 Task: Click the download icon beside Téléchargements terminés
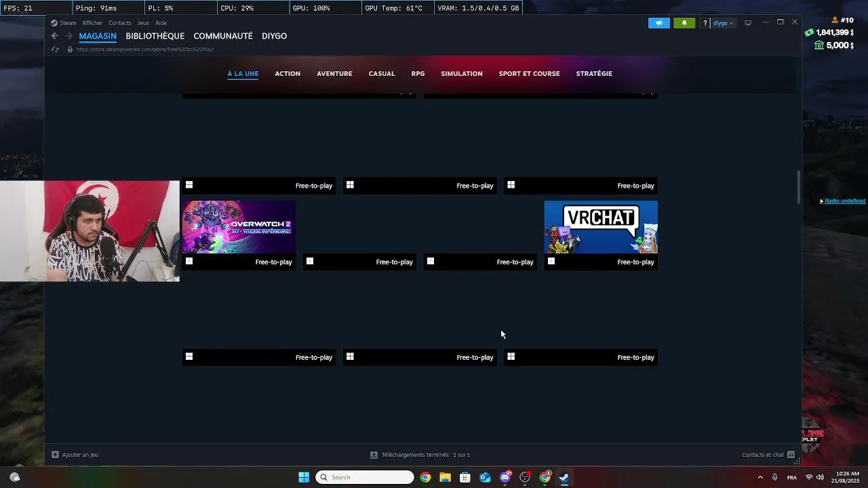[374, 455]
